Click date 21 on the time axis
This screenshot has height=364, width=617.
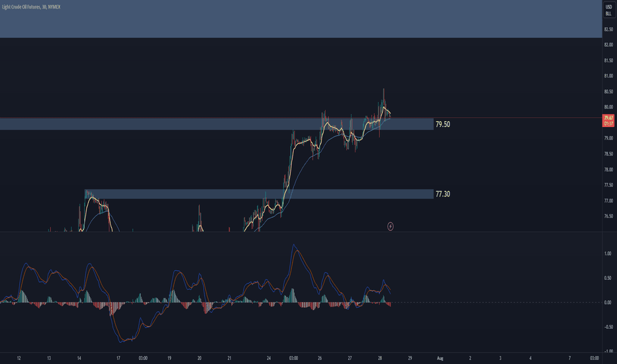230,358
